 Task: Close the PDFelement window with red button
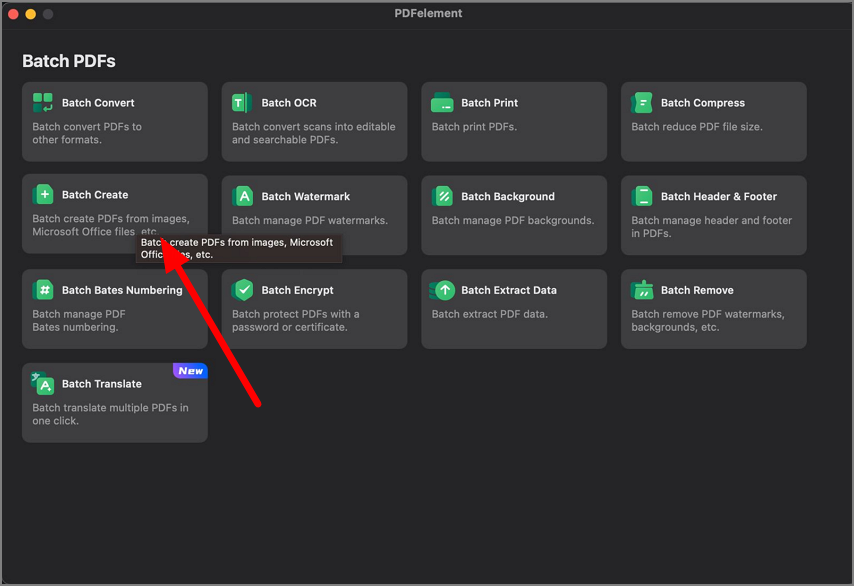point(14,14)
